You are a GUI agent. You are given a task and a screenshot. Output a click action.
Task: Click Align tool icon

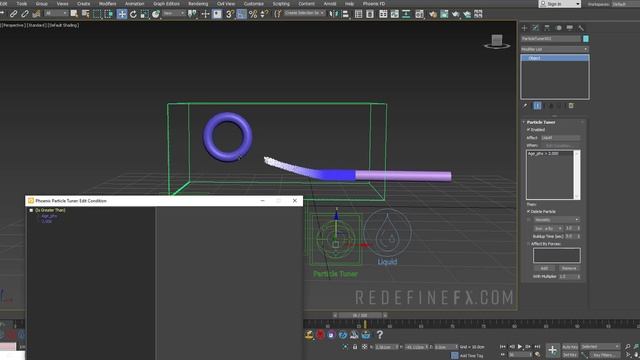pyautogui.click(x=345, y=14)
